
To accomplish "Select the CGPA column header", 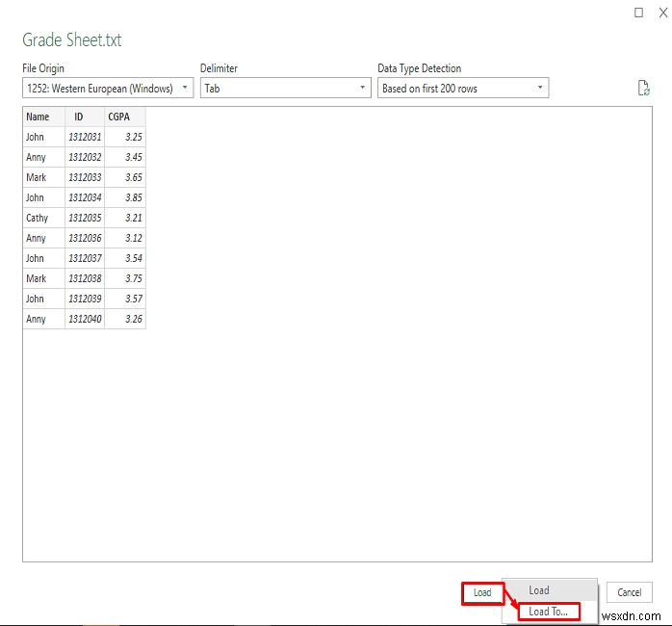I will tap(125, 117).
